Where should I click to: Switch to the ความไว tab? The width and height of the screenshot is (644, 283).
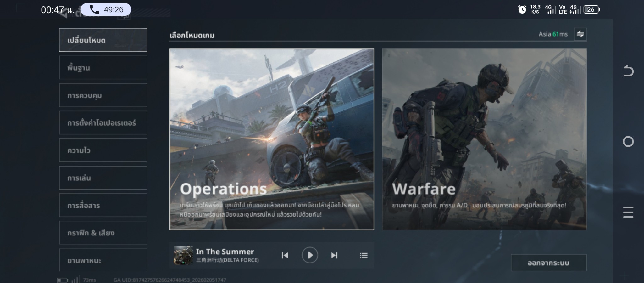point(103,150)
